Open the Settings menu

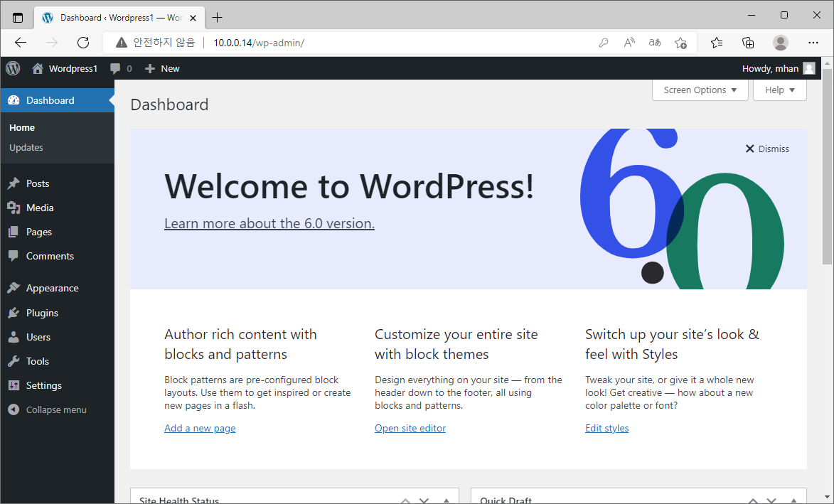click(58, 385)
